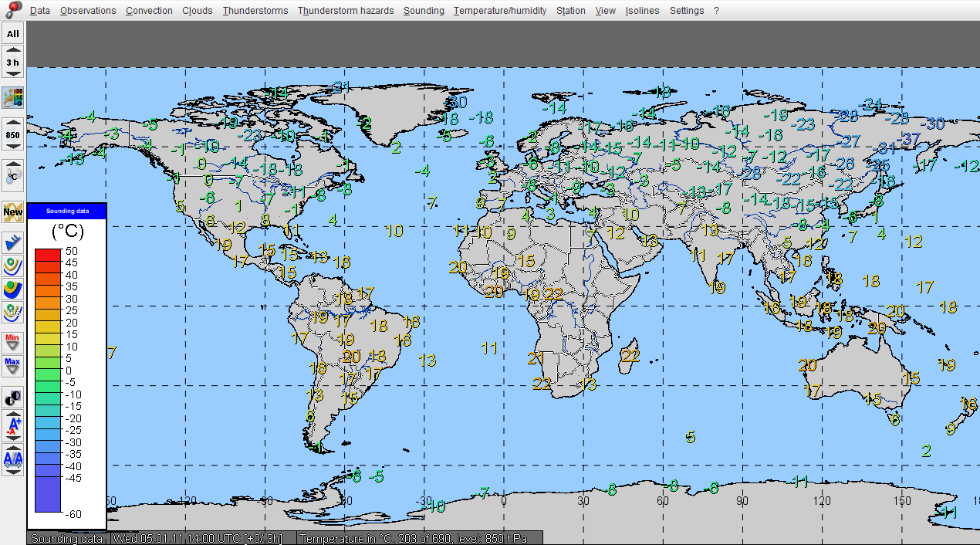980x545 pixels.
Task: Click the -37 station value in Siberia
Action: coord(911,140)
